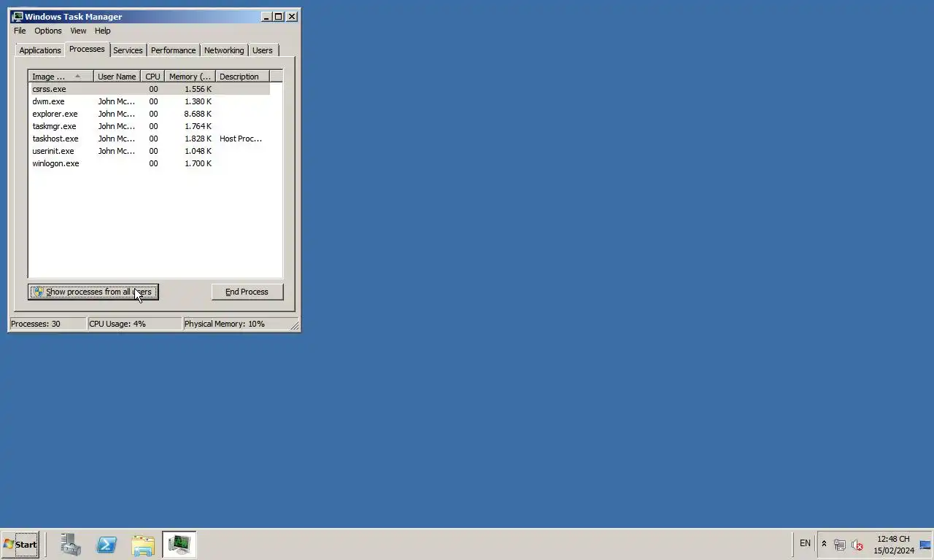Screen dimensions: 934x560
Task: Open the View menu
Action: click(x=78, y=31)
